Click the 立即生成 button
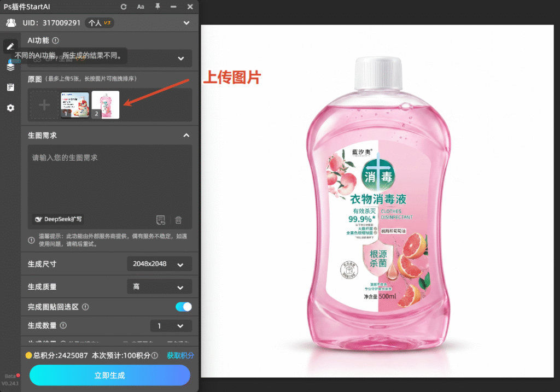This screenshot has width=560, height=392. pyautogui.click(x=109, y=375)
